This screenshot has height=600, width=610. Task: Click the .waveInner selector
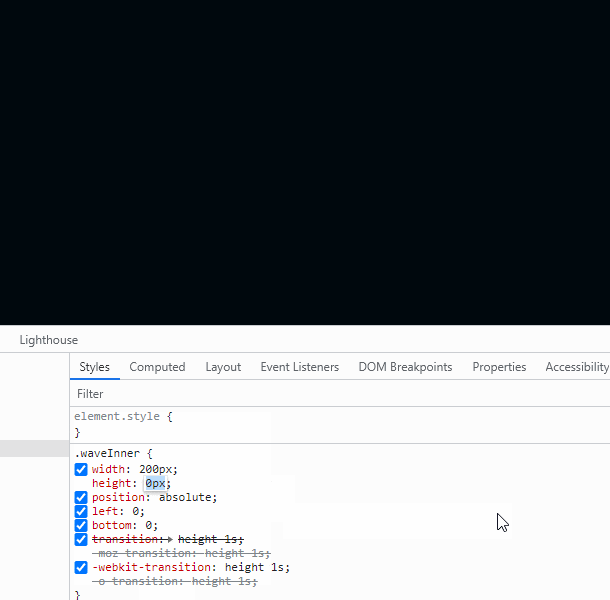pos(107,453)
